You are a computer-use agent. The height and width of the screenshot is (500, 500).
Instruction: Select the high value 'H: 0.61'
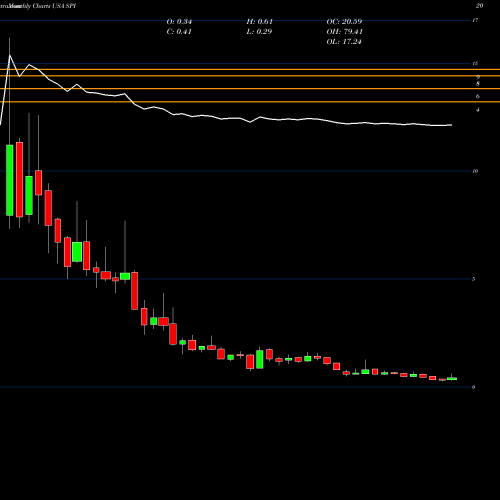(x=260, y=22)
